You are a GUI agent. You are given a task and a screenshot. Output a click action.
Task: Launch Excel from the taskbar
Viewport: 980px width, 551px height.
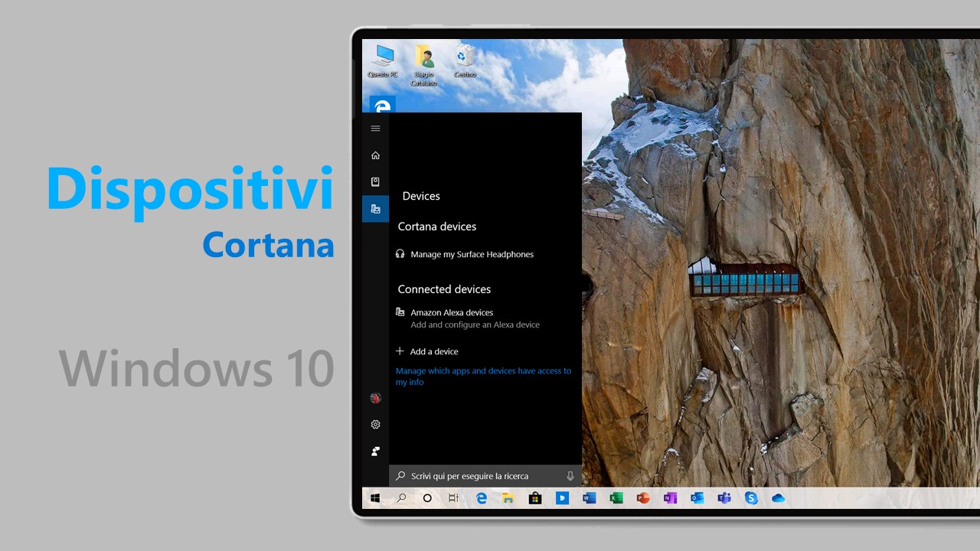[616, 498]
